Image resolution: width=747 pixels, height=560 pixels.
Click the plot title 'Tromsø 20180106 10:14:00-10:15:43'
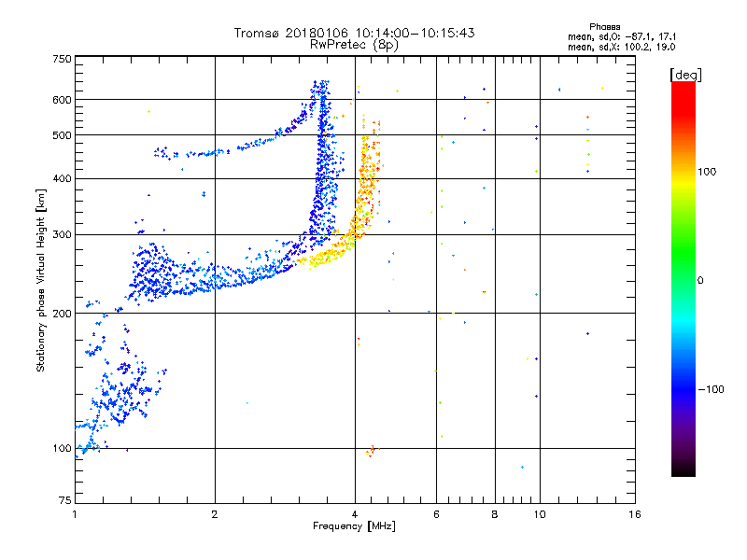[x=354, y=33]
